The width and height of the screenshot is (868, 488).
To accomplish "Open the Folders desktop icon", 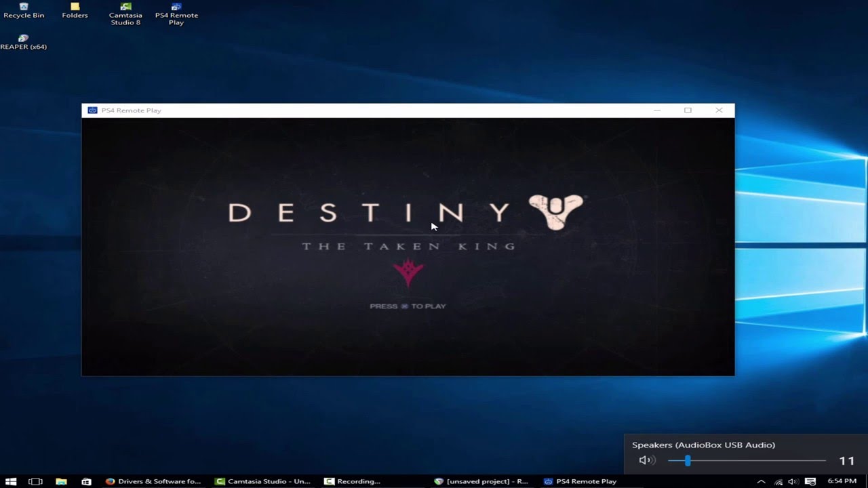I will click(x=75, y=10).
